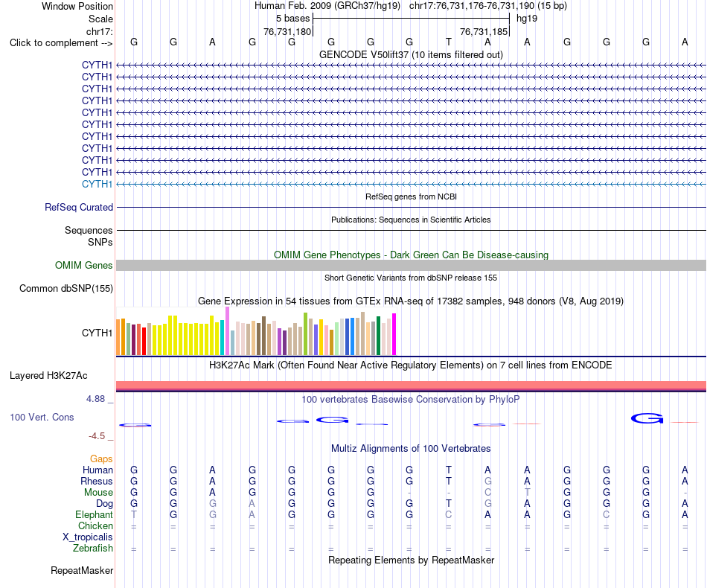
Task: Click the Common dbSNP(155) track label
Action: point(66,288)
